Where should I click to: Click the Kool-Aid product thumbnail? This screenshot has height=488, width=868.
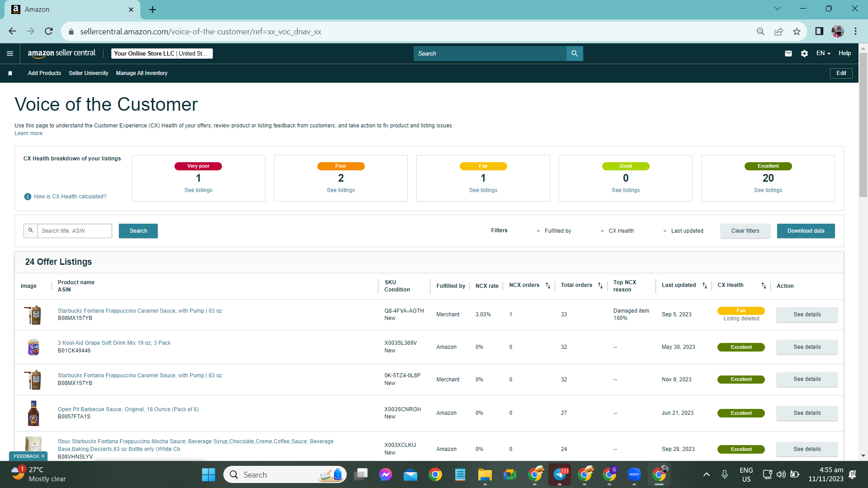(33, 347)
